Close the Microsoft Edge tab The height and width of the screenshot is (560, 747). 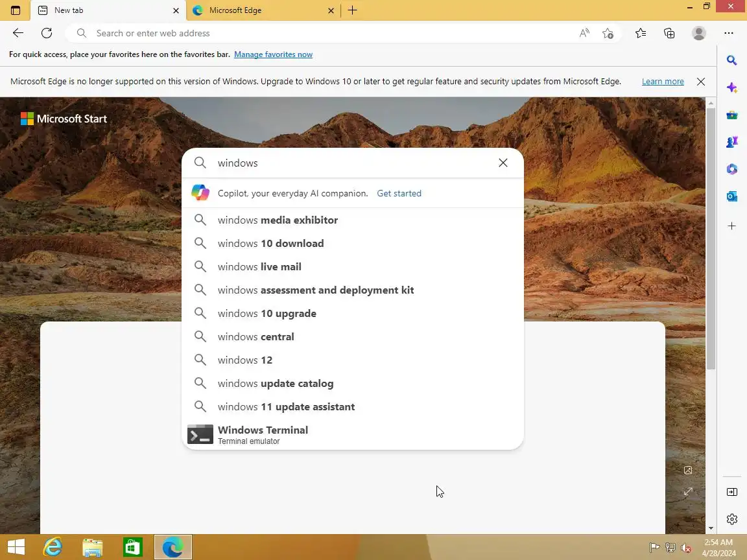click(x=331, y=10)
